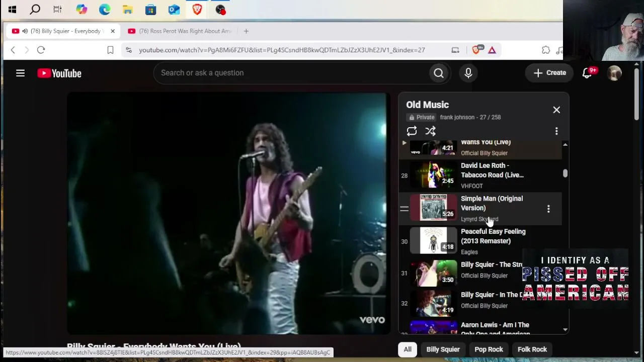
Task: Open File Explorer from the taskbar
Action: [x=128, y=9]
